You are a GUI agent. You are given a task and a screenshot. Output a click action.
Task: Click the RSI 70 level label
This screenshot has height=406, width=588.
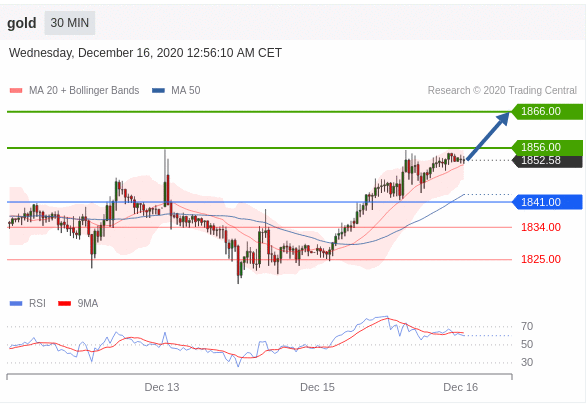coord(527,327)
